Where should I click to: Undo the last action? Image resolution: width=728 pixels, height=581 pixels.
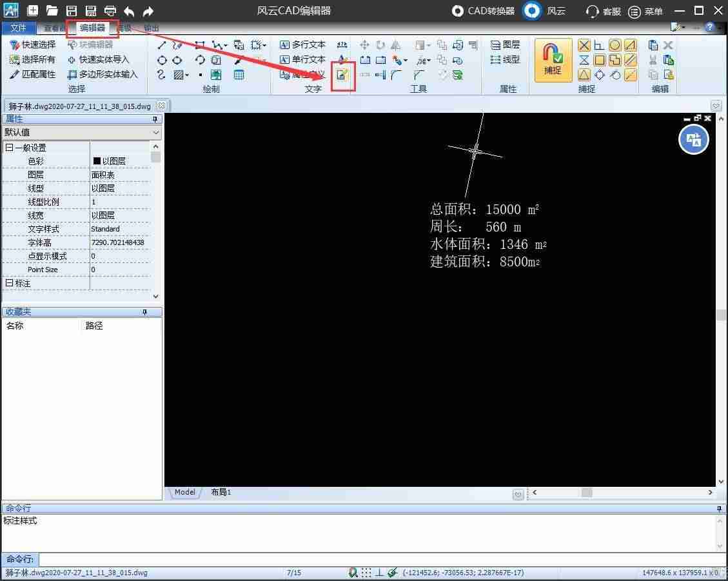click(x=129, y=11)
